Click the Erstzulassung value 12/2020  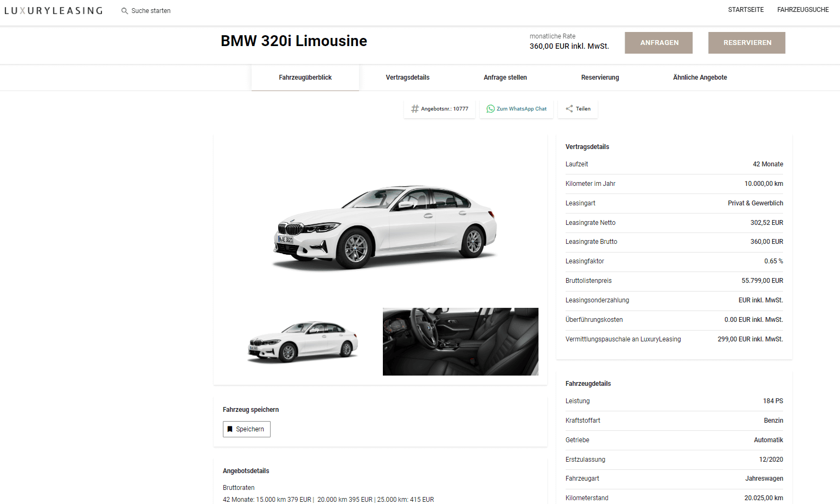pos(771,460)
